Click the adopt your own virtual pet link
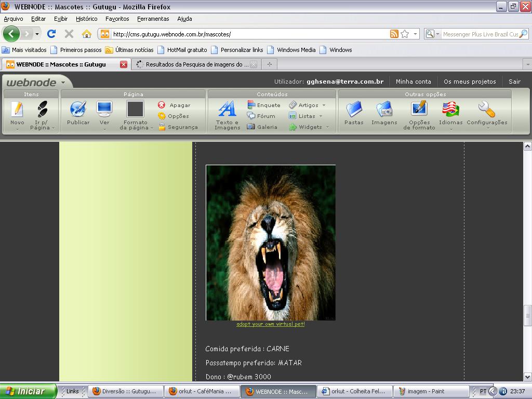 (x=270, y=324)
